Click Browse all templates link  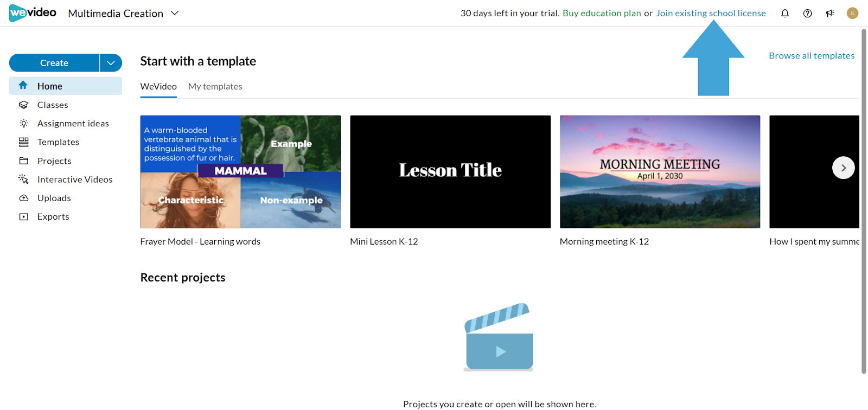click(x=812, y=56)
